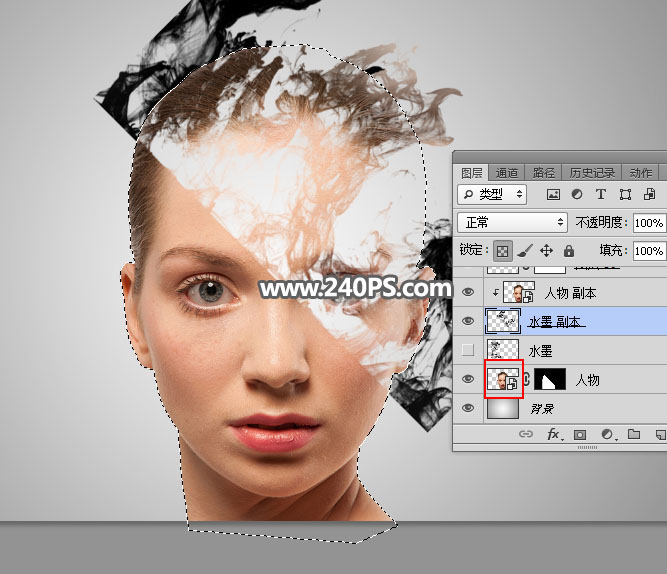Image resolution: width=667 pixels, height=574 pixels.
Task: Open the 类型 layer filter dropdown
Action: (x=492, y=194)
